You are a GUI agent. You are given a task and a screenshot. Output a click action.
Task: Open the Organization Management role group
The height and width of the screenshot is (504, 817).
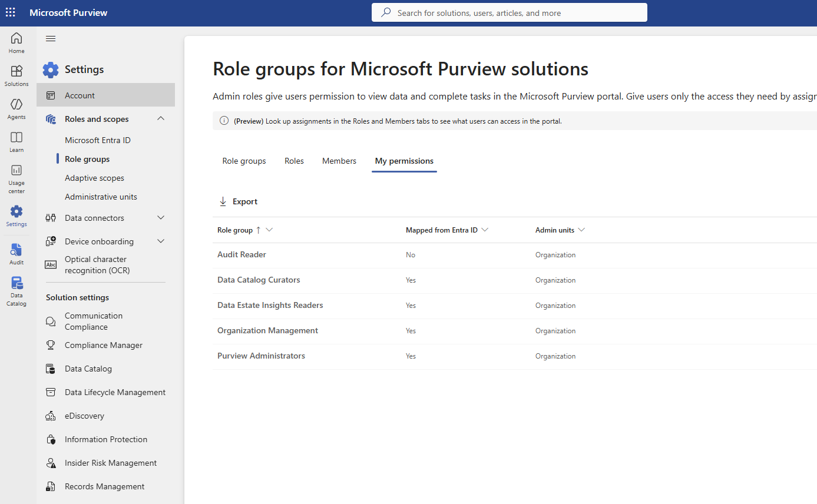tap(267, 331)
